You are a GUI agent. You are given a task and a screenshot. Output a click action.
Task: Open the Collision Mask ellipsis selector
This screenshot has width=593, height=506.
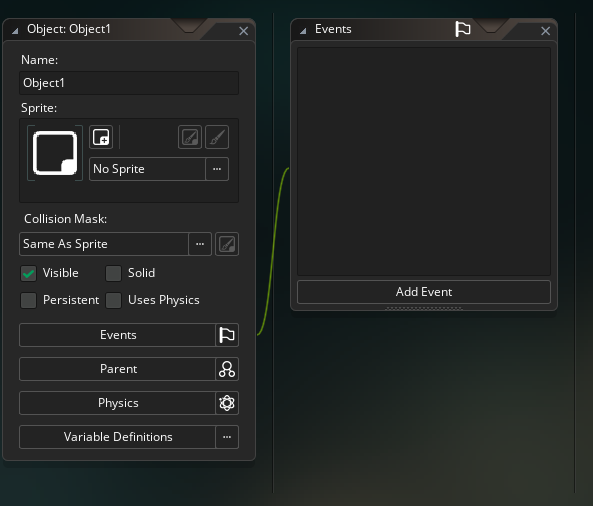(x=200, y=244)
